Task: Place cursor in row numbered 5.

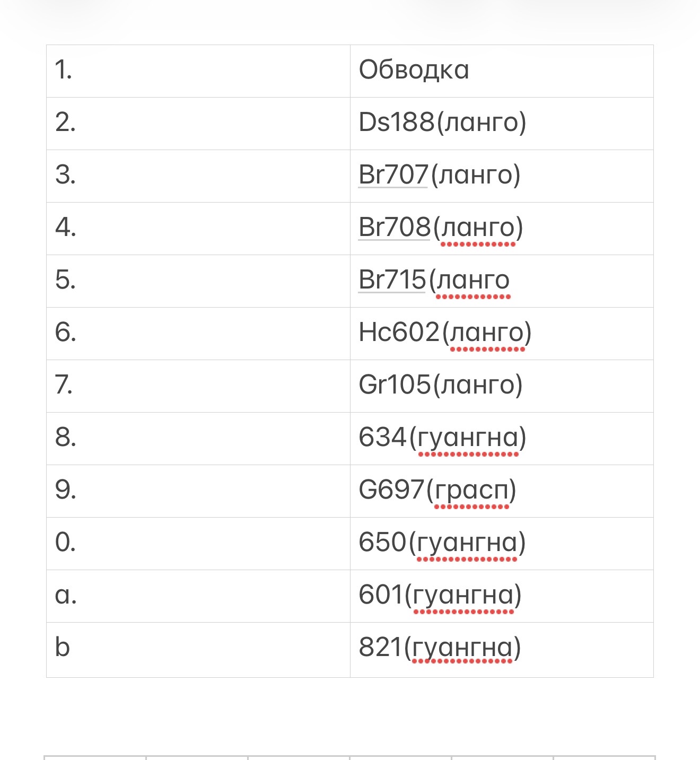Action: point(198,281)
